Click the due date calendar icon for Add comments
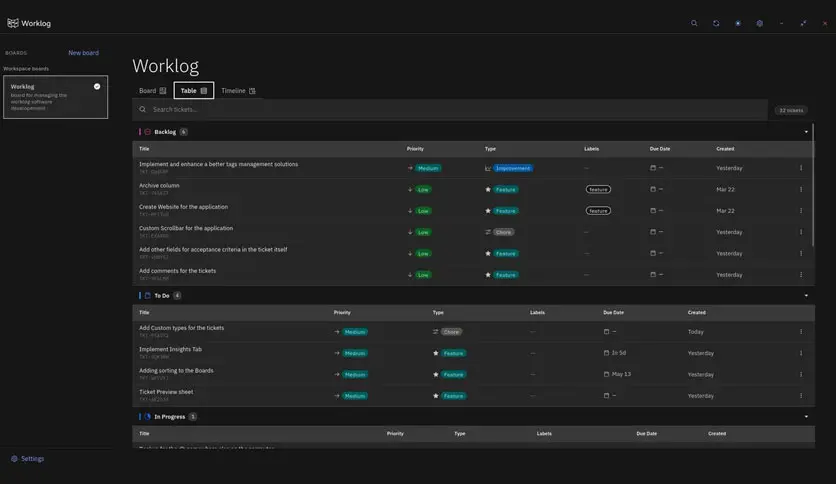 653,275
